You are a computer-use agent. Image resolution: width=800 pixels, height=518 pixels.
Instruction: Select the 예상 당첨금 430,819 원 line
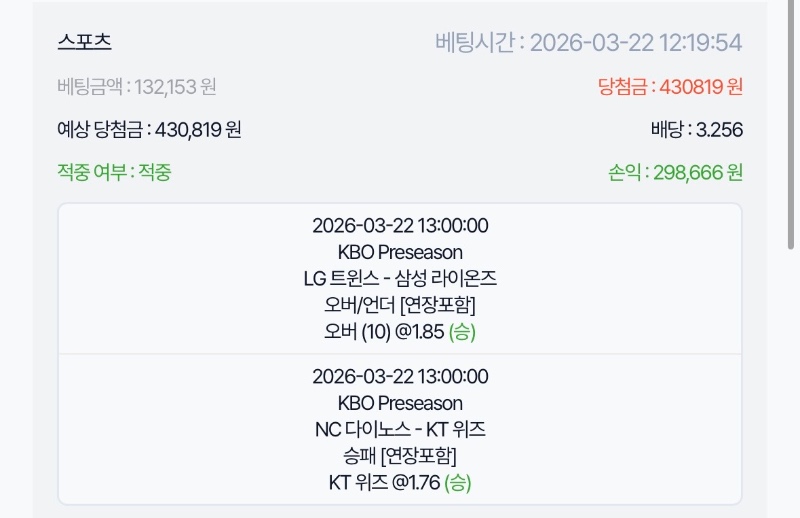(149, 130)
